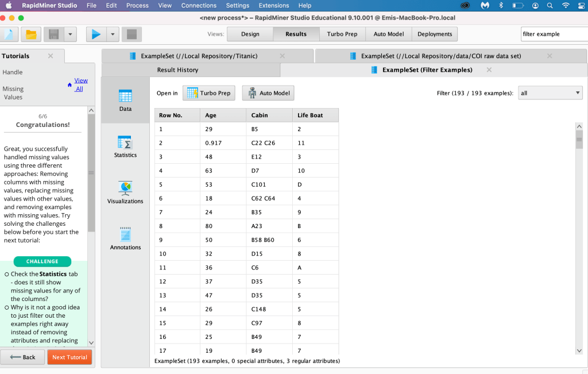Expand the run options dropdown arrow

click(x=113, y=34)
